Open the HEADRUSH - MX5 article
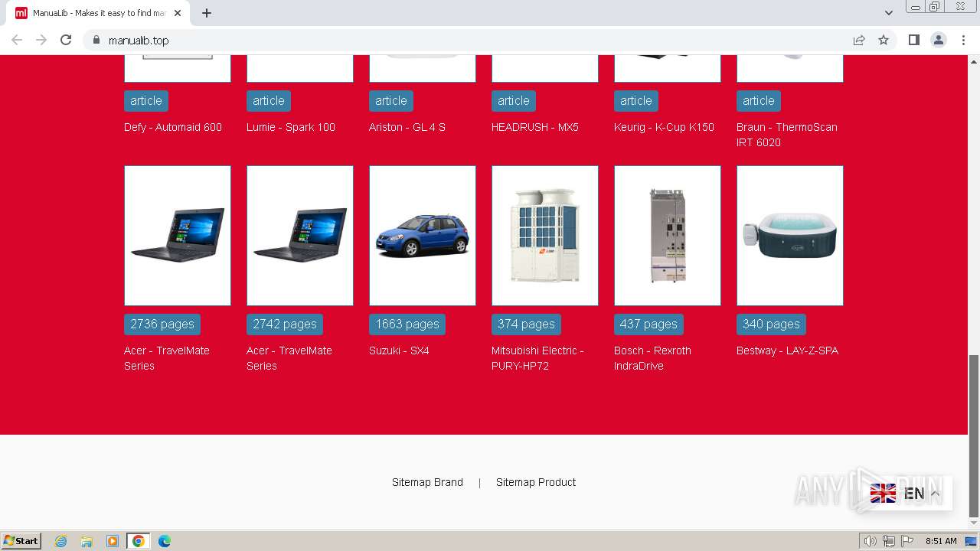 tap(535, 127)
